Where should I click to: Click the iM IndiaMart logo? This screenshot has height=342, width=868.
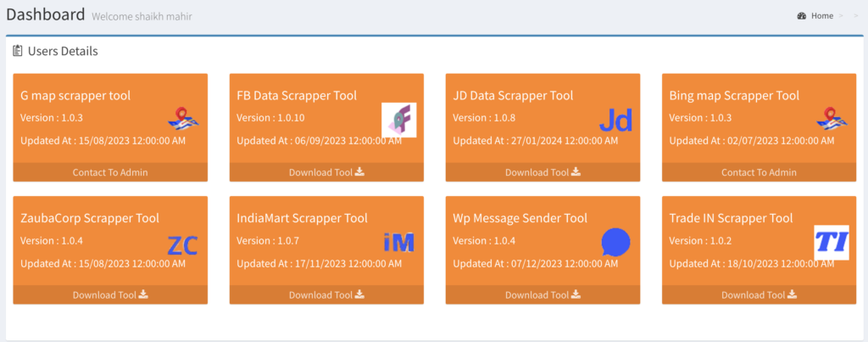click(x=398, y=242)
